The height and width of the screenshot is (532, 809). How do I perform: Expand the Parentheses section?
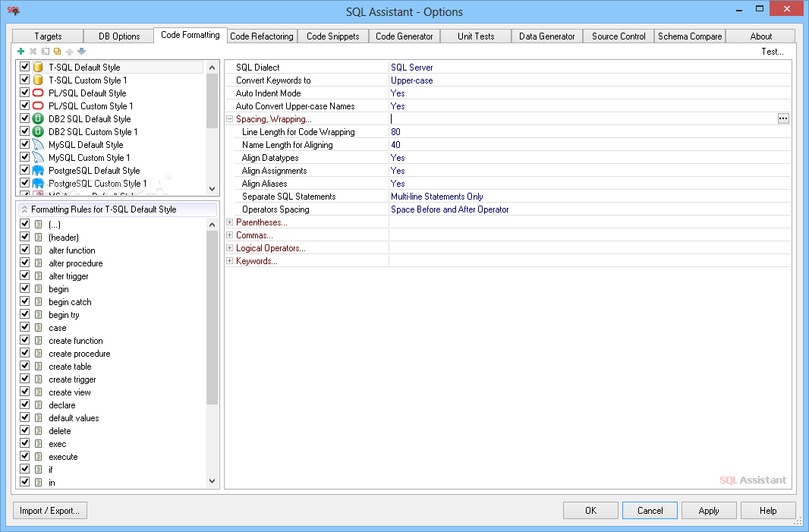click(230, 222)
